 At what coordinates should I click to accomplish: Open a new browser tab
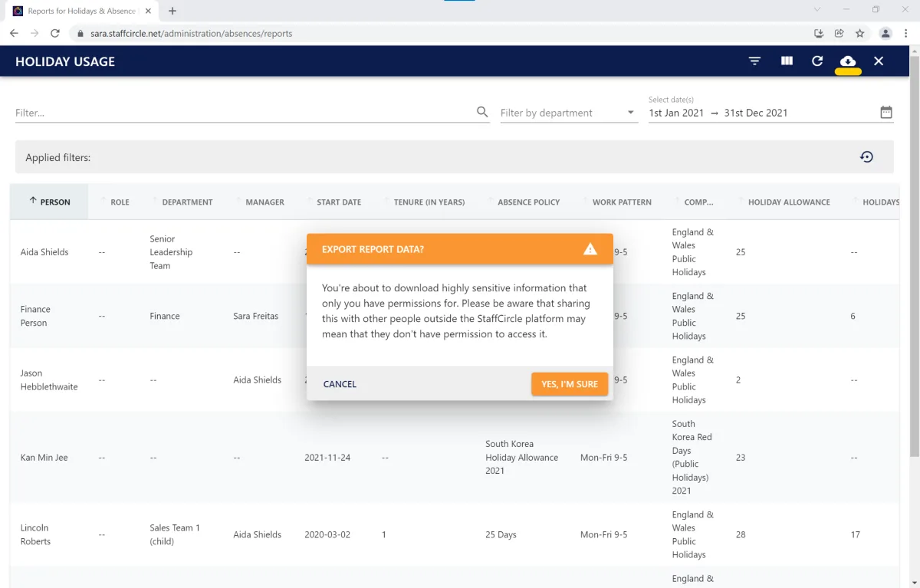[x=172, y=11]
